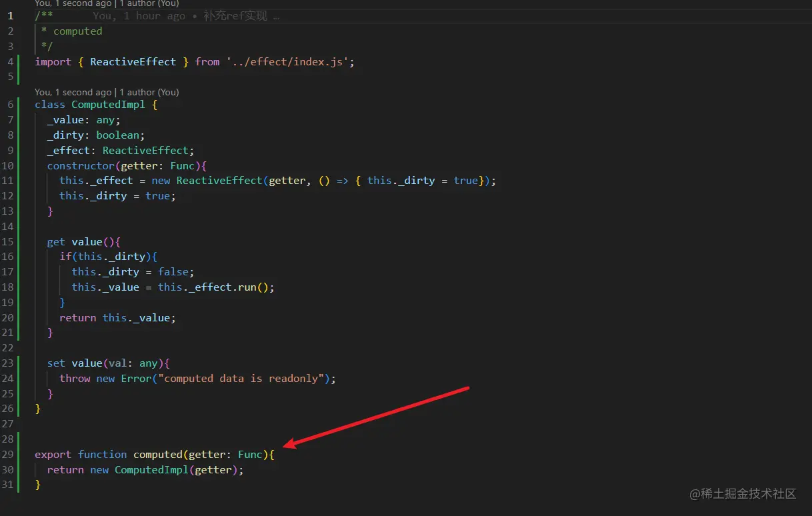The width and height of the screenshot is (812, 516).
Task: Click the '_value: any' field declaration
Action: pos(83,120)
